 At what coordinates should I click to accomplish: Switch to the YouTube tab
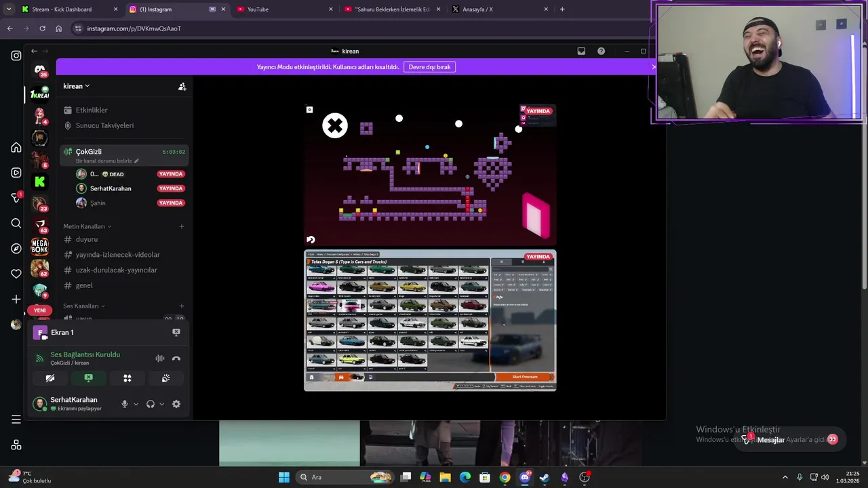coord(285,9)
